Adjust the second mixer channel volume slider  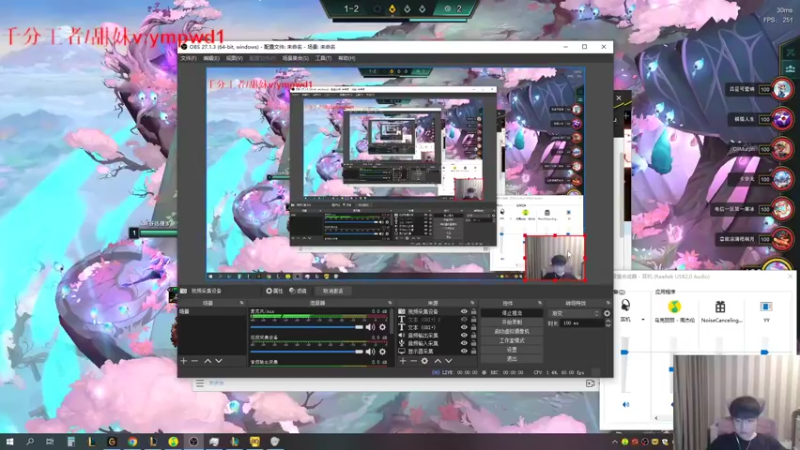pos(307,352)
